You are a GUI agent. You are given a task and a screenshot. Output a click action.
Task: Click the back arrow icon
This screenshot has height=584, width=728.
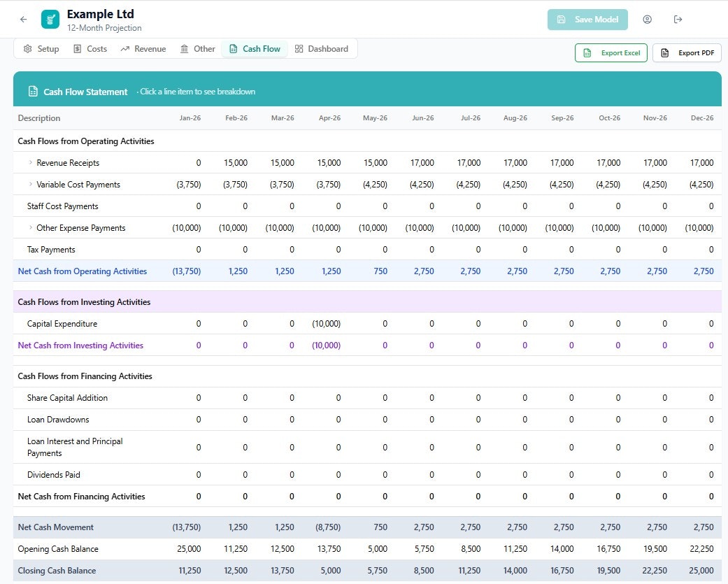point(23,20)
